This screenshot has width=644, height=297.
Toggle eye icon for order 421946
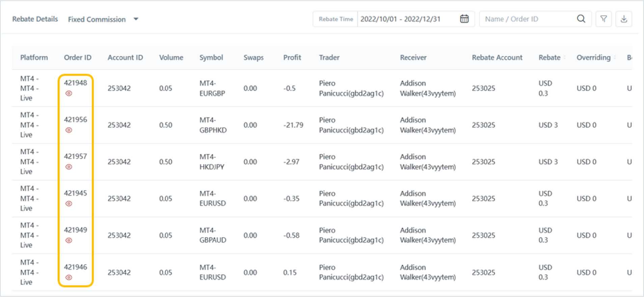coord(69,277)
